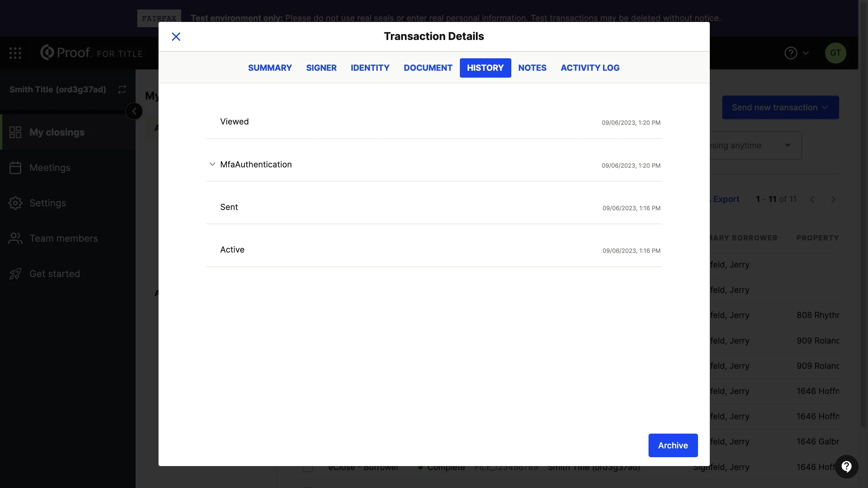Open the Send new transaction dropdown
The width and height of the screenshot is (868, 488).
[x=781, y=107]
